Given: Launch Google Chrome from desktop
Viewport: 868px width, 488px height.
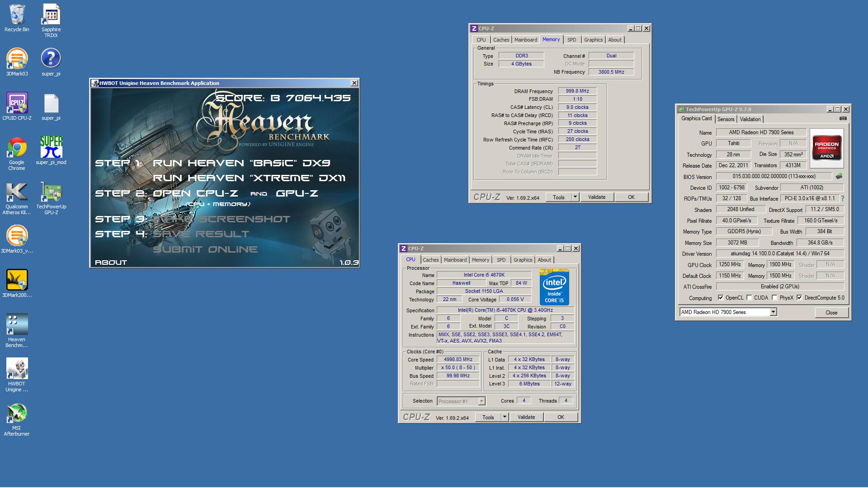Looking at the screenshot, I should point(17,154).
